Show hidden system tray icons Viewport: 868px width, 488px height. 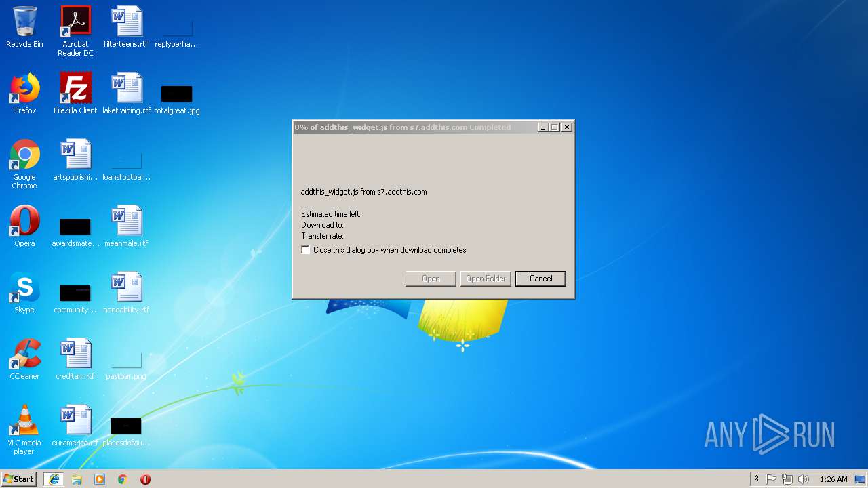coord(756,479)
